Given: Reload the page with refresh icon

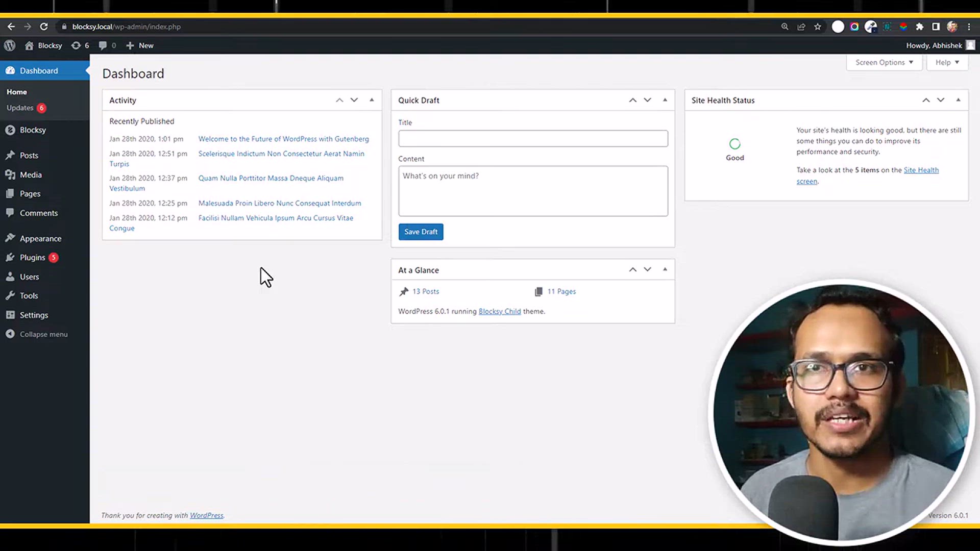Looking at the screenshot, I should [44, 27].
